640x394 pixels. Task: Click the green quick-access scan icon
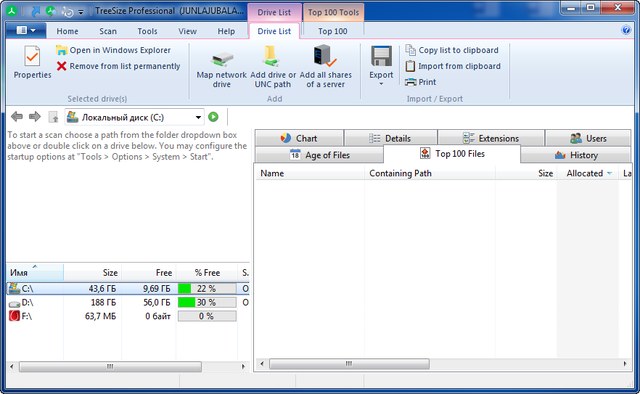pyautogui.click(x=51, y=11)
